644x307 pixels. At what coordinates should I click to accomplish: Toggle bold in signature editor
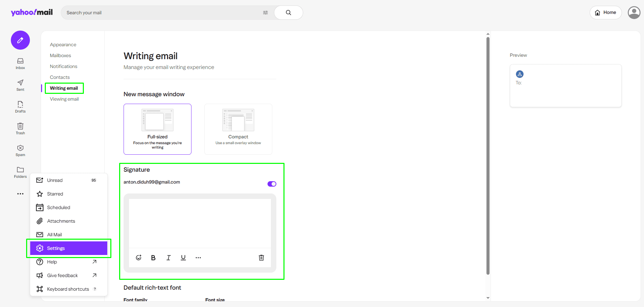pyautogui.click(x=153, y=258)
